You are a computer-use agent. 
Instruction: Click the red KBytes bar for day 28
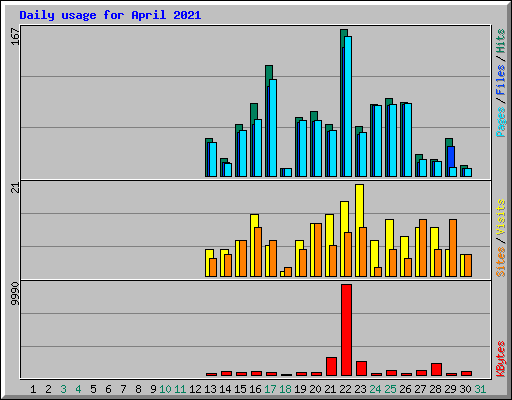click(x=436, y=369)
